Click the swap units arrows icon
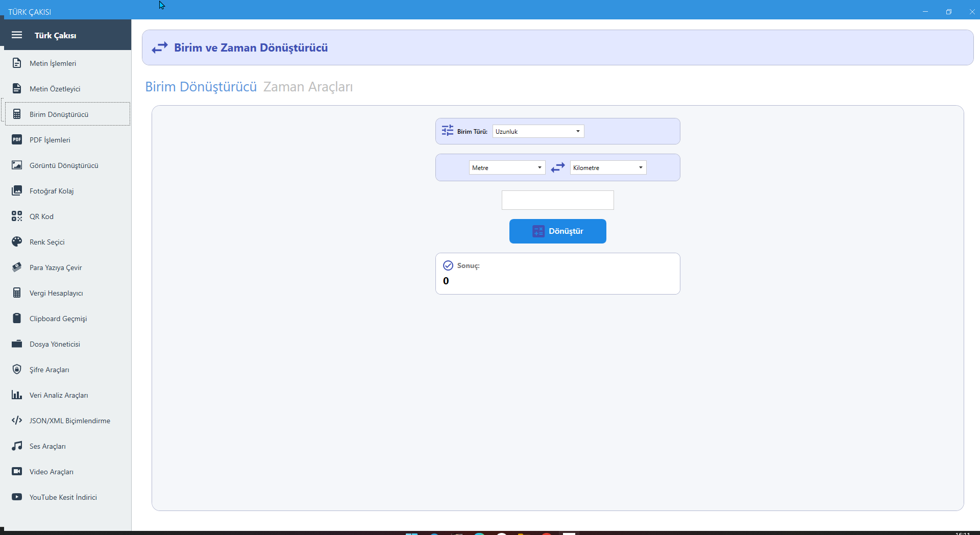980x535 pixels. [558, 167]
